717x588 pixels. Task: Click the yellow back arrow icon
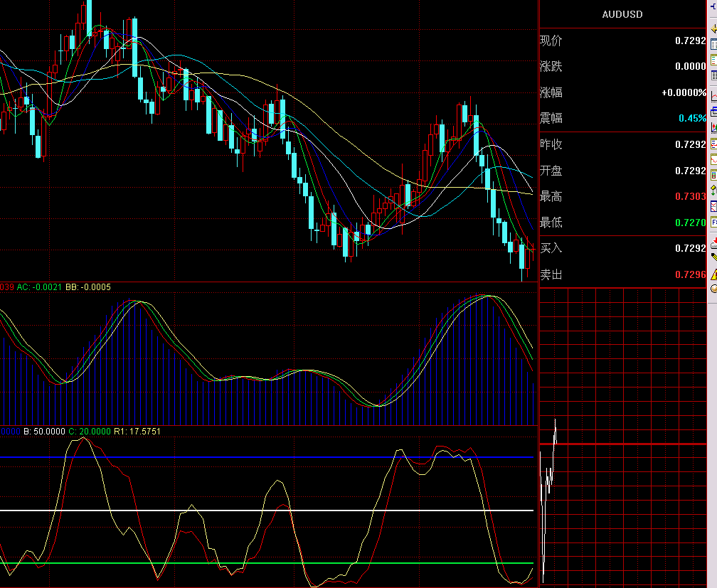(713, 28)
